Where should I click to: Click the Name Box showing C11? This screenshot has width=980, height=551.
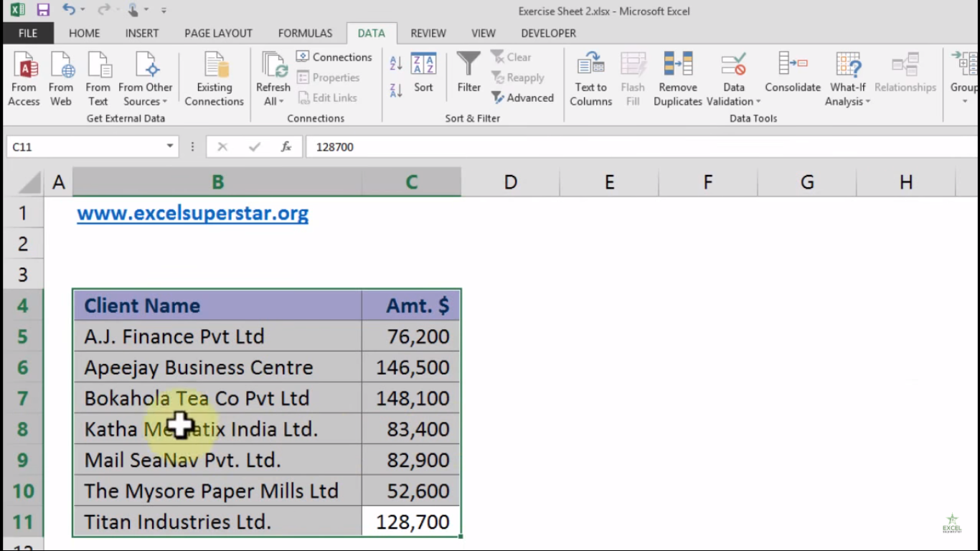click(x=85, y=146)
